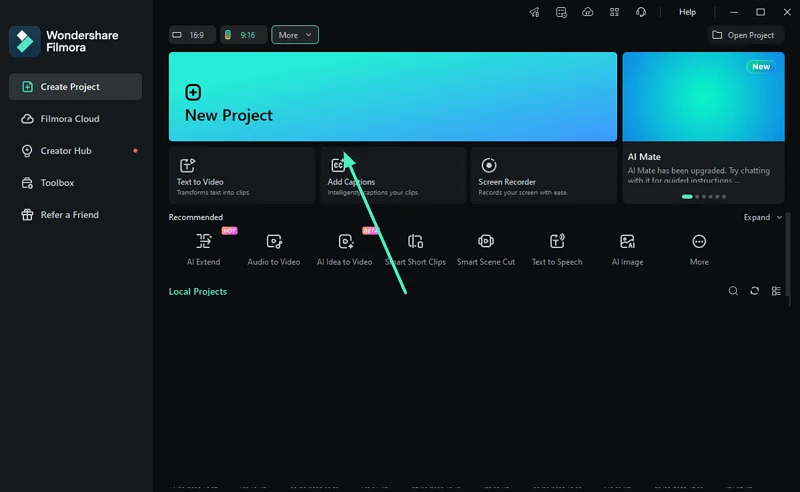Image resolution: width=800 pixels, height=492 pixels.
Task: Show more recommended tools
Action: tap(698, 250)
